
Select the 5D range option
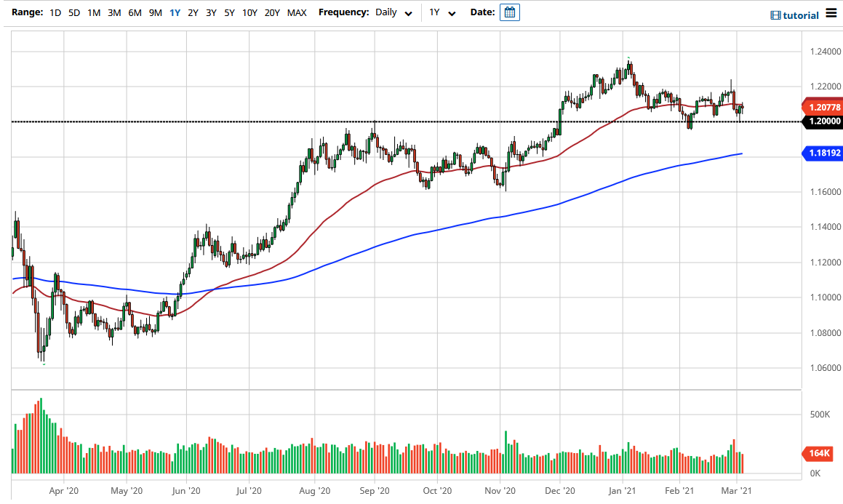[x=74, y=12]
